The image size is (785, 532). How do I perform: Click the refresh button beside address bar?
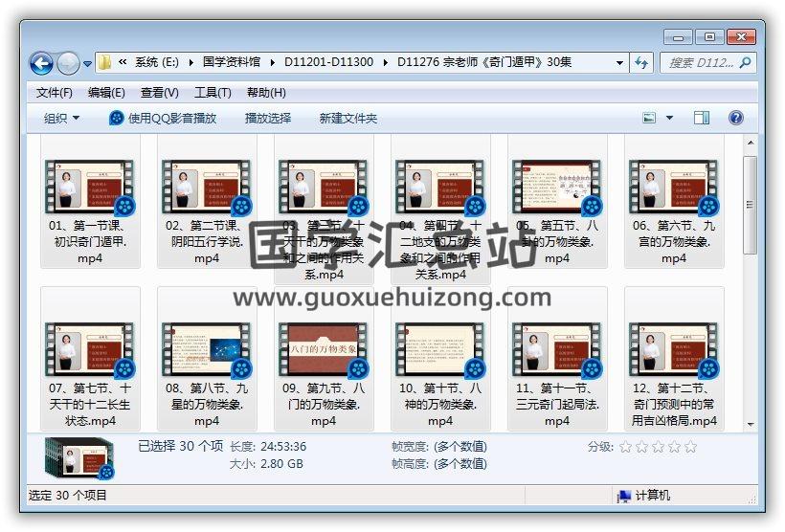tap(642, 63)
